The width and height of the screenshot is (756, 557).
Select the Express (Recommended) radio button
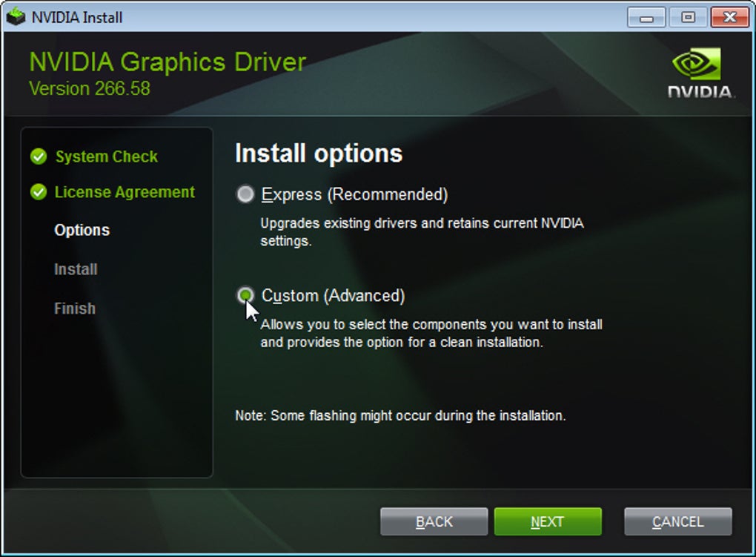click(x=245, y=194)
